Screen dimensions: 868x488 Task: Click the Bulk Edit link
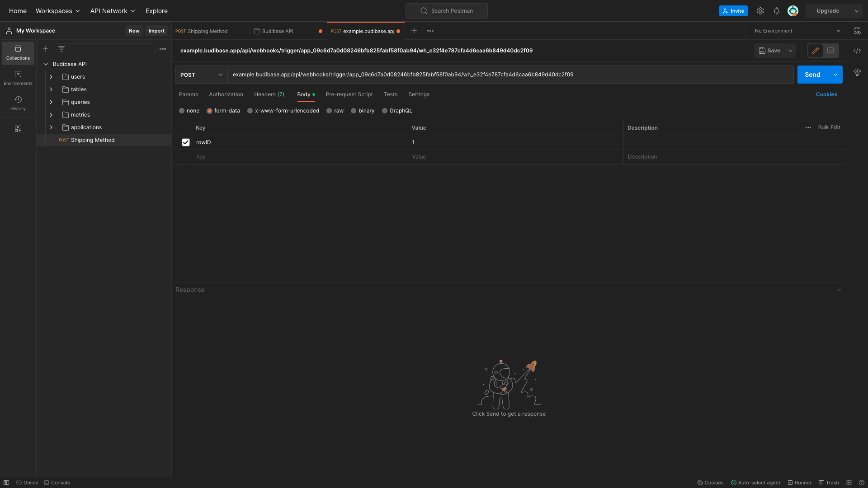pyautogui.click(x=829, y=127)
